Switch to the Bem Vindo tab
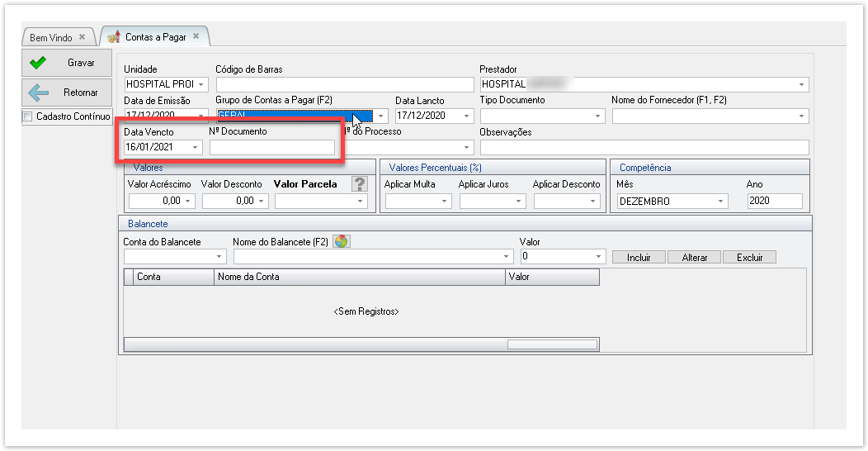Image resolution: width=868 pixels, height=451 pixels. point(51,38)
